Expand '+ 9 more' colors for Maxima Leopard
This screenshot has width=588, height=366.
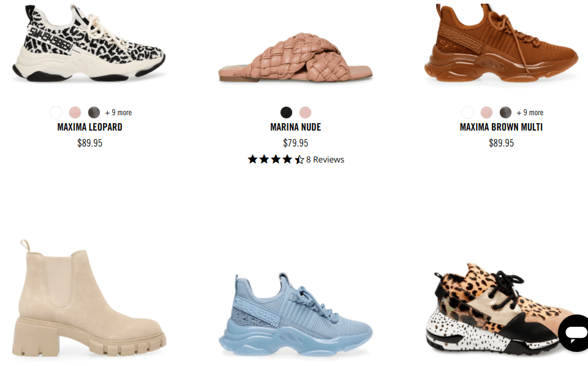pyautogui.click(x=118, y=113)
